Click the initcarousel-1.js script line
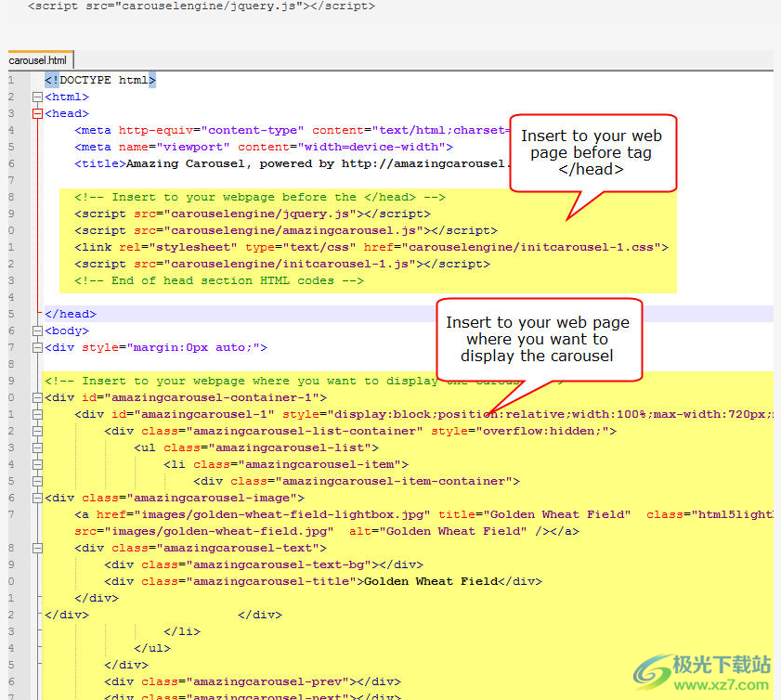This screenshot has width=781, height=700. 282,264
